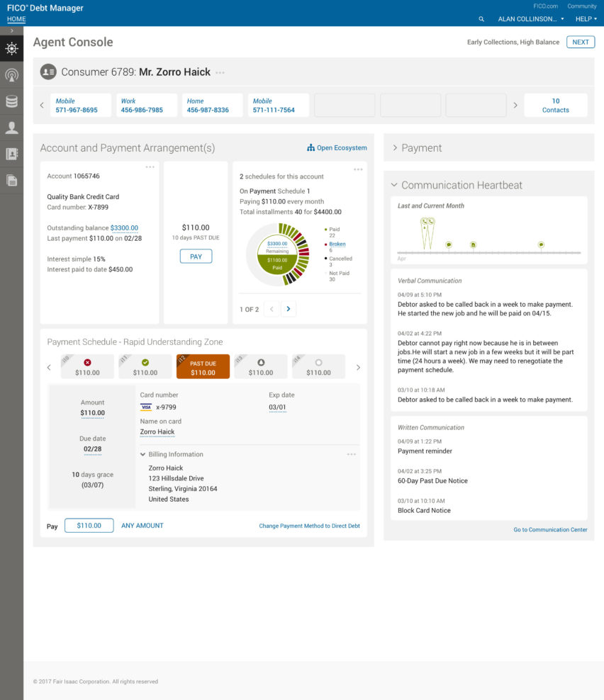Collapse the Communication Heartbeat section
This screenshot has width=604, height=700.
tap(394, 185)
